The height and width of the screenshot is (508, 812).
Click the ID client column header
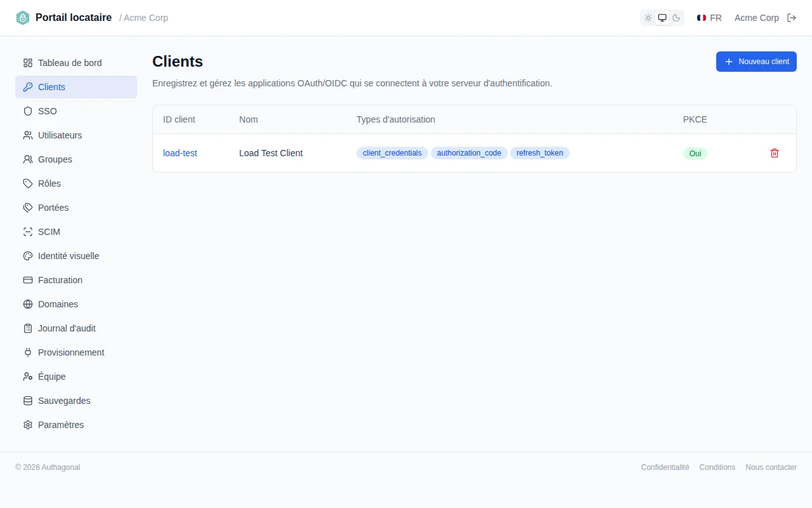click(x=179, y=119)
